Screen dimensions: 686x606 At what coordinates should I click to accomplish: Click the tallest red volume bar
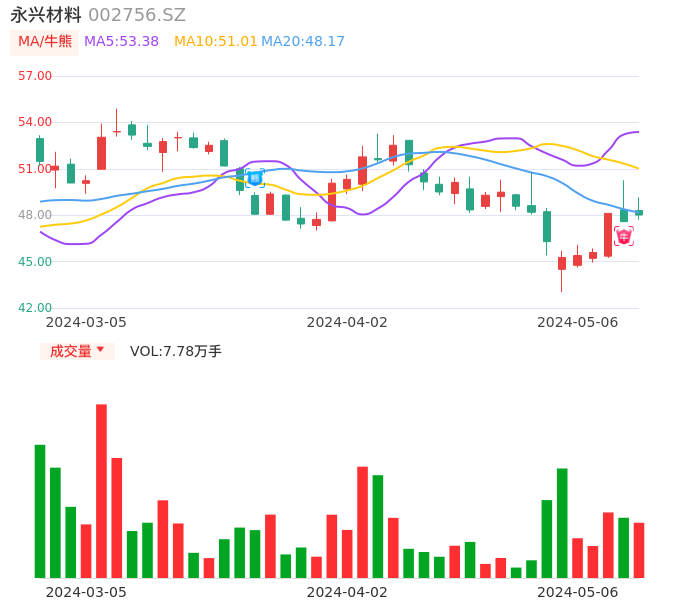point(101,490)
